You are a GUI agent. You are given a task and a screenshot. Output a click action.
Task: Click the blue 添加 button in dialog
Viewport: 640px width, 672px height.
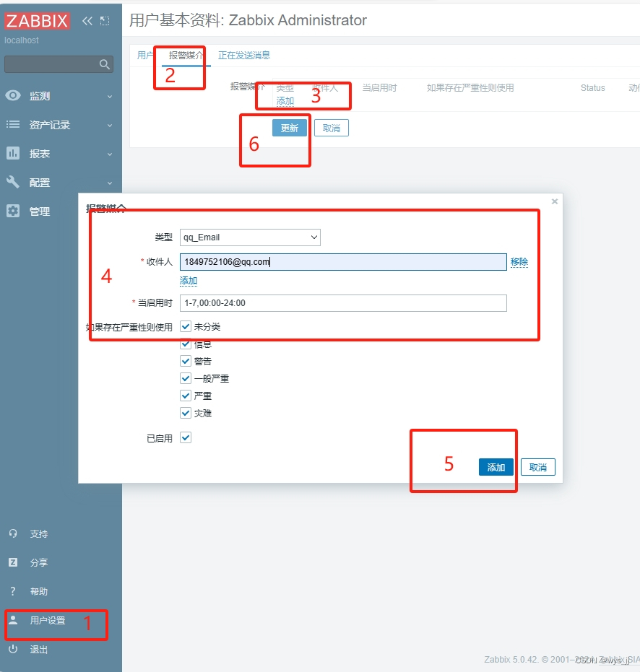(x=496, y=467)
